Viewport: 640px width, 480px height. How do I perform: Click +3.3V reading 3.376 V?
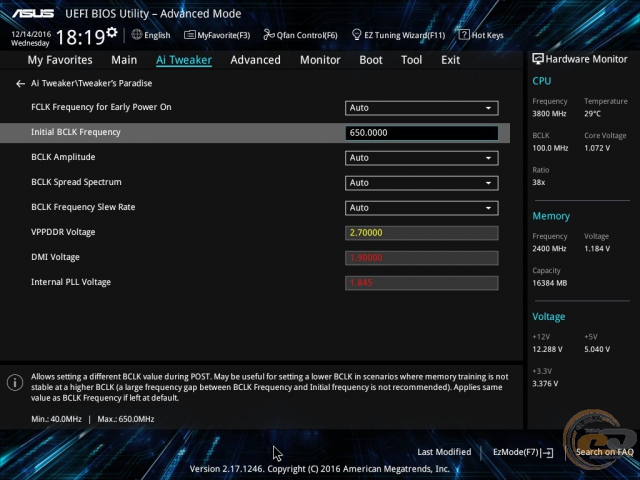(545, 384)
